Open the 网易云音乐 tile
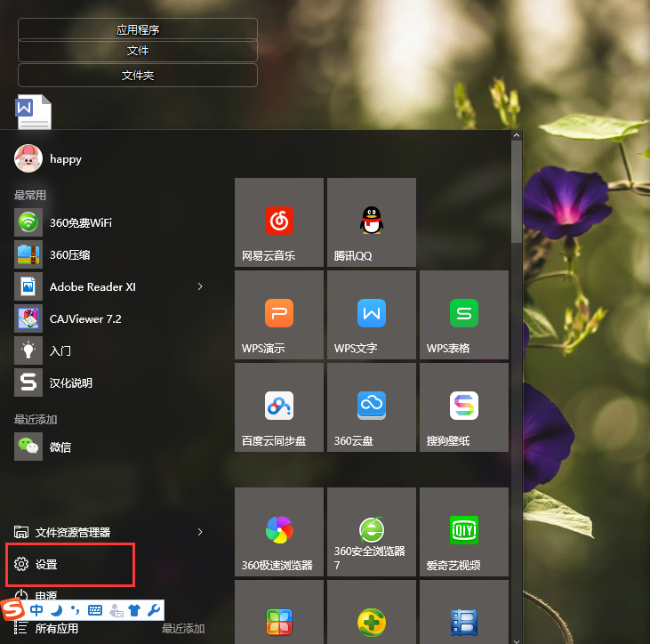 [279, 222]
